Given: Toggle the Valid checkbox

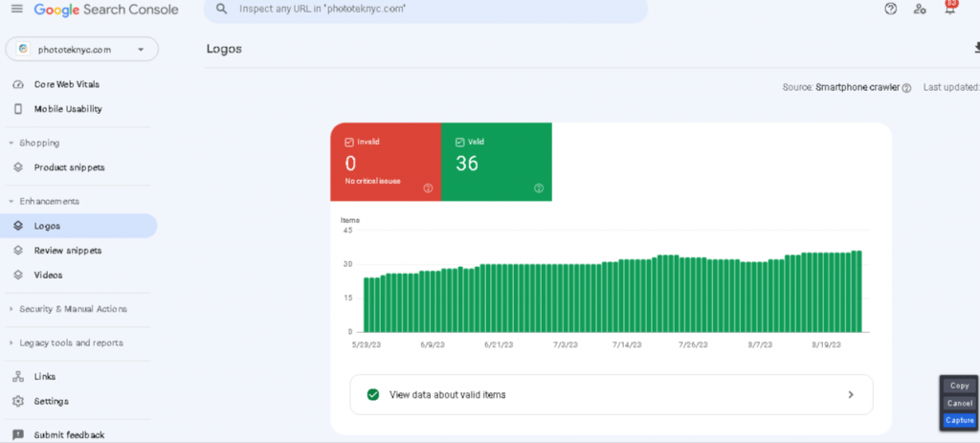Looking at the screenshot, I should click(x=460, y=142).
